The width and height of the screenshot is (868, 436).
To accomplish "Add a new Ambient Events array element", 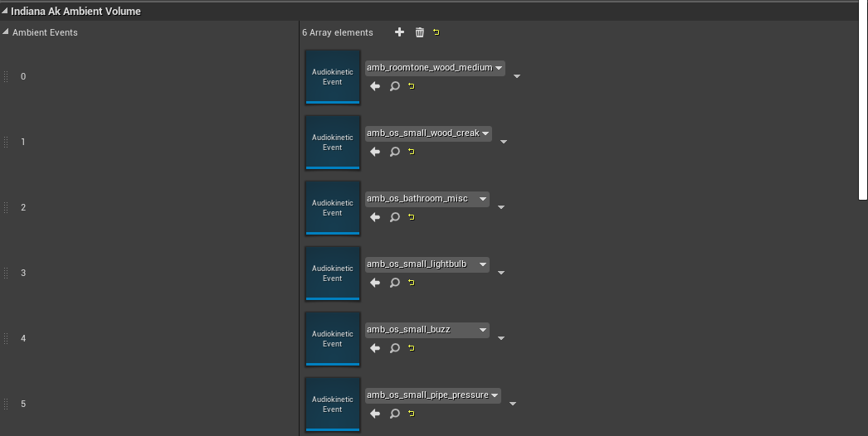I will click(399, 32).
